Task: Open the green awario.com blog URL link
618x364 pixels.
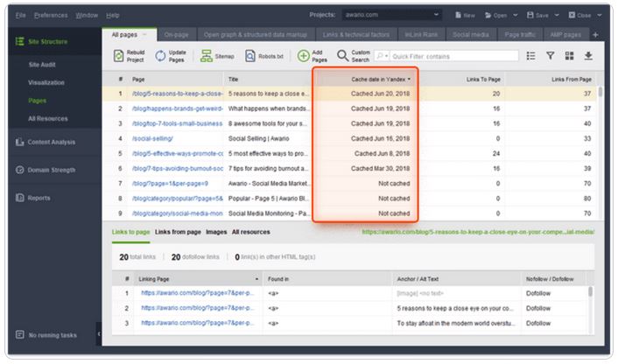Action: 478,232
